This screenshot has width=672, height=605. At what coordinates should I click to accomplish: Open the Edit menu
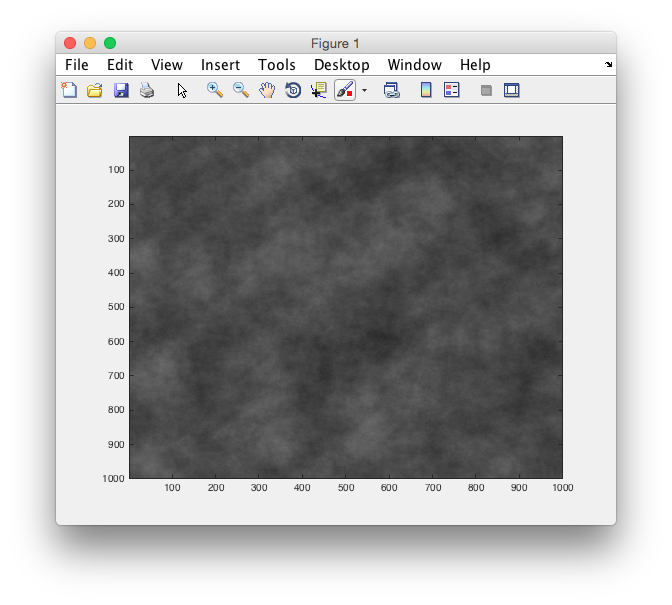click(x=120, y=65)
